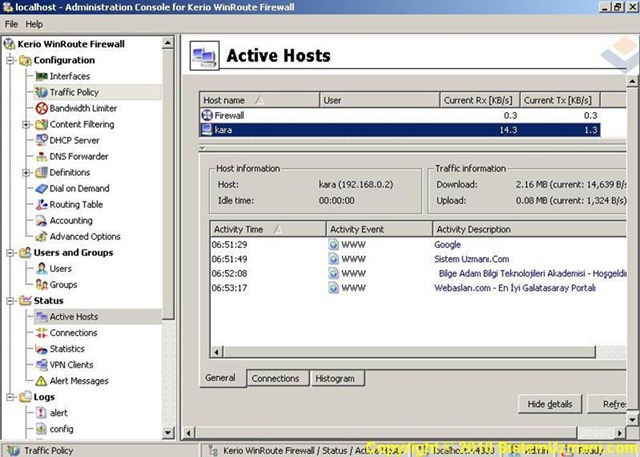Viewport: 640px width, 457px height.
Task: Click the main panel down scroll arrow
Action: (632, 419)
